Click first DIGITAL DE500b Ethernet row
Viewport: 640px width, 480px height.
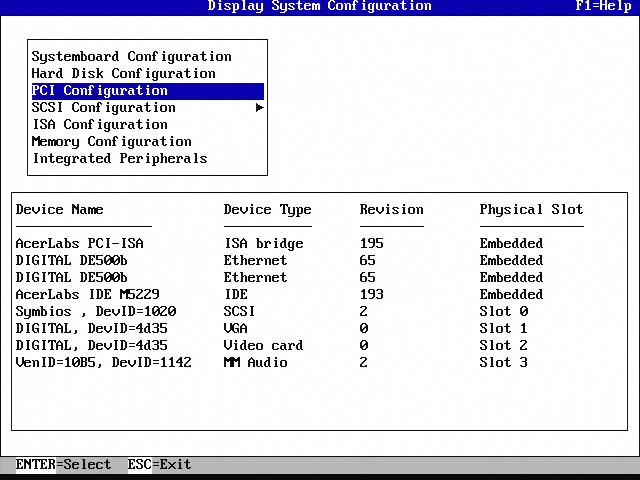[71, 261]
